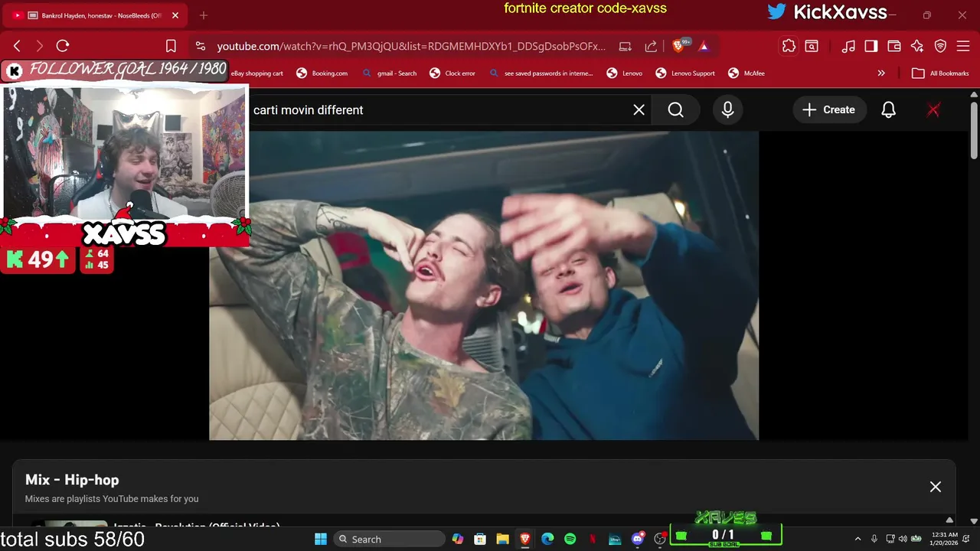Open Netflix from the taskbar
Screen dimensions: 980x551
(593, 539)
